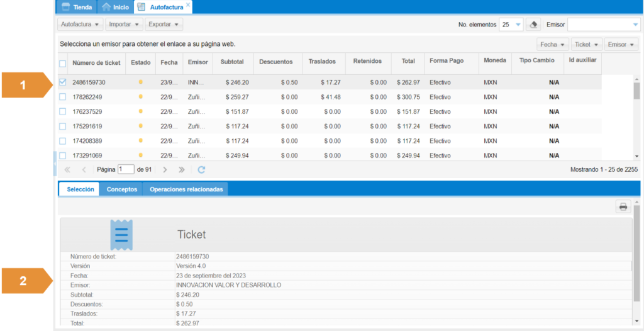The width and height of the screenshot is (644, 331).
Task: Close the Autofactura tab
Action: pyautogui.click(x=188, y=5)
